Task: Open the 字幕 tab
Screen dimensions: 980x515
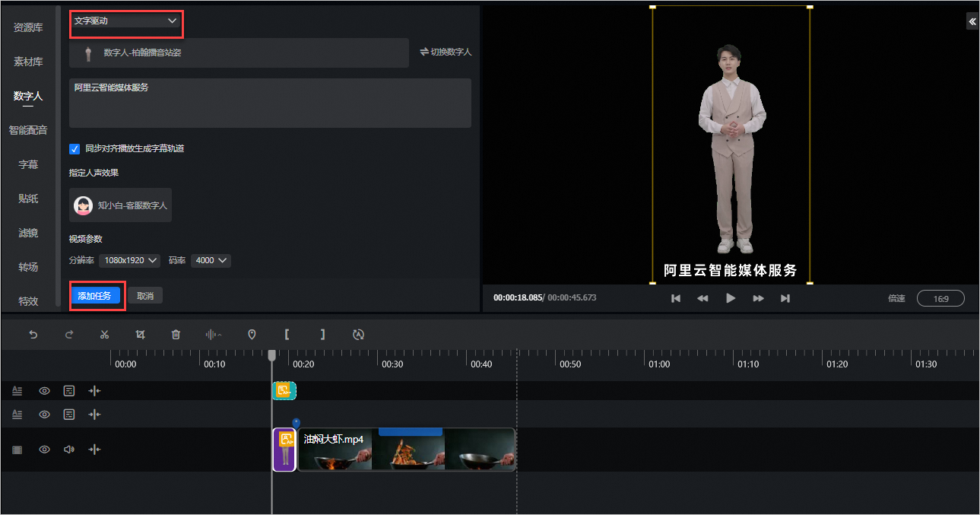Action: coord(28,164)
